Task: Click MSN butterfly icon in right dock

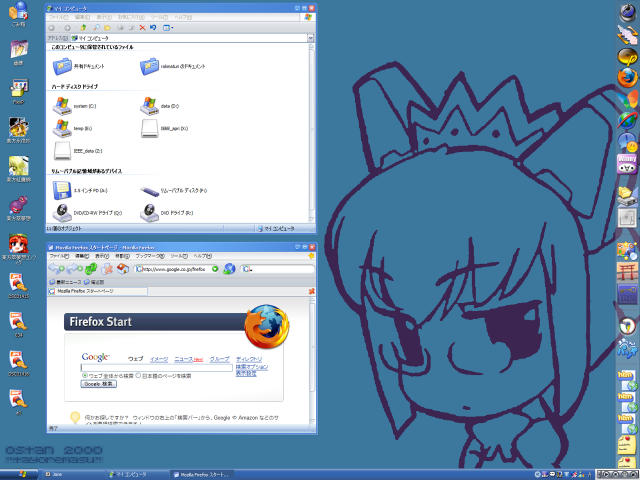Action: tap(627, 99)
